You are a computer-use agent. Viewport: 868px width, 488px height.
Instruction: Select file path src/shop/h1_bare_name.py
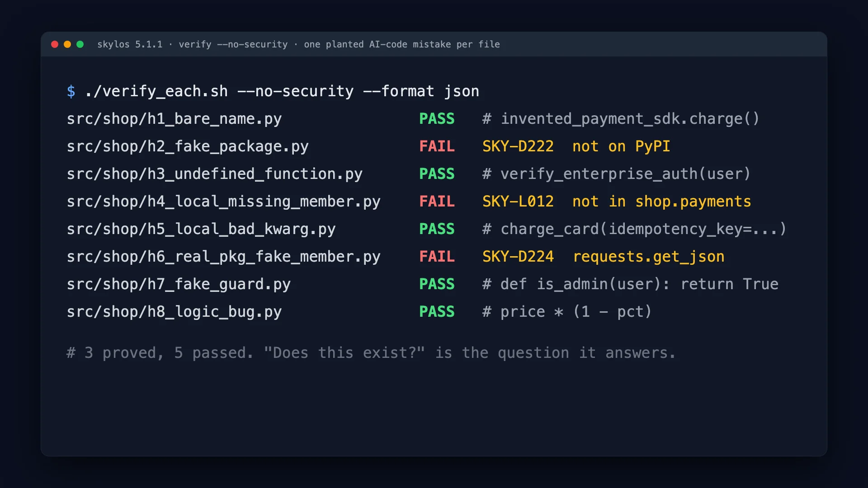click(174, 119)
